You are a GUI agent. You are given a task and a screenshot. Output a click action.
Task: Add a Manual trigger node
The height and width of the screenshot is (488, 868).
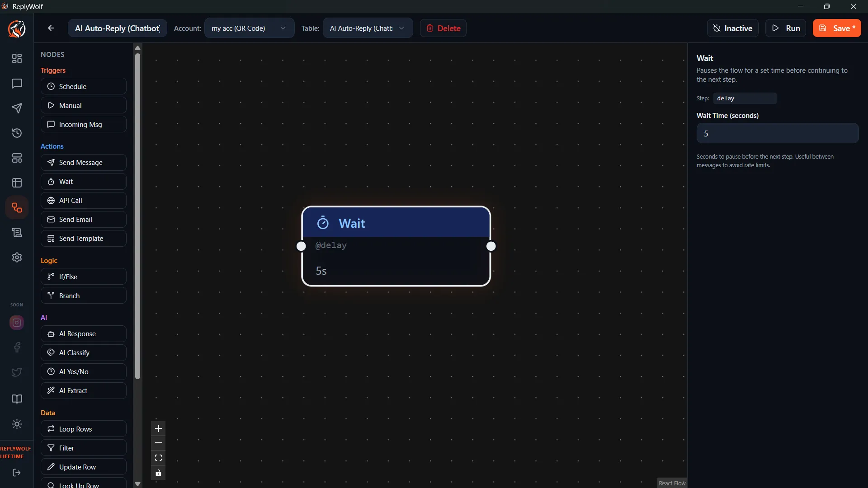click(84, 105)
